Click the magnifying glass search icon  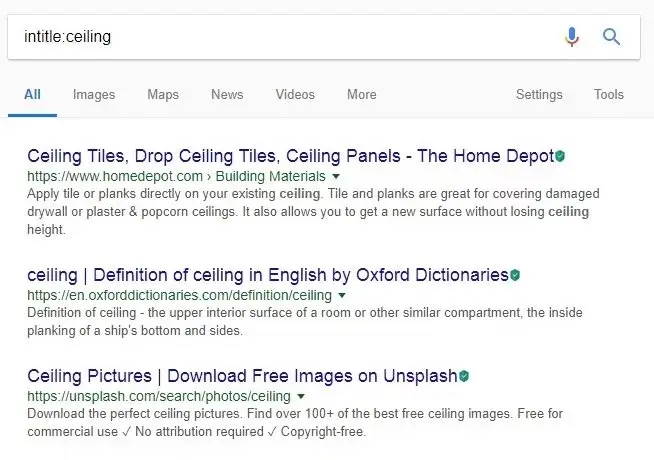[x=612, y=37]
